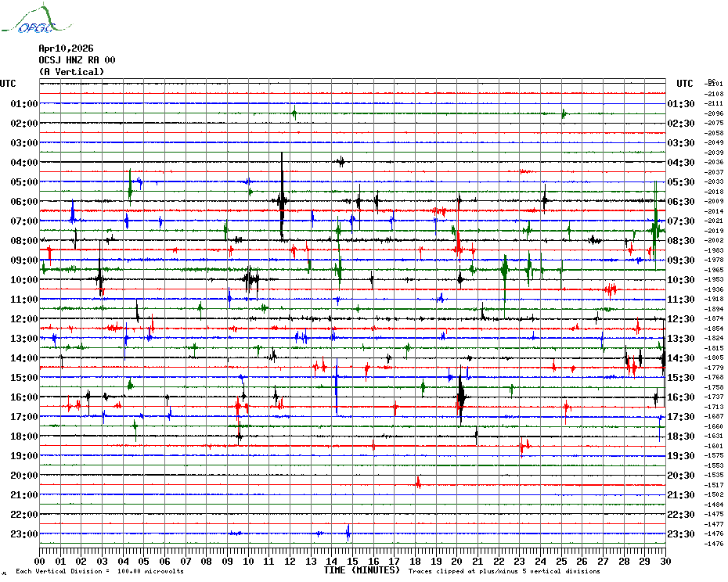Select minute 30 on the bottom time axis
The height and width of the screenshot is (582, 728).
point(665,561)
